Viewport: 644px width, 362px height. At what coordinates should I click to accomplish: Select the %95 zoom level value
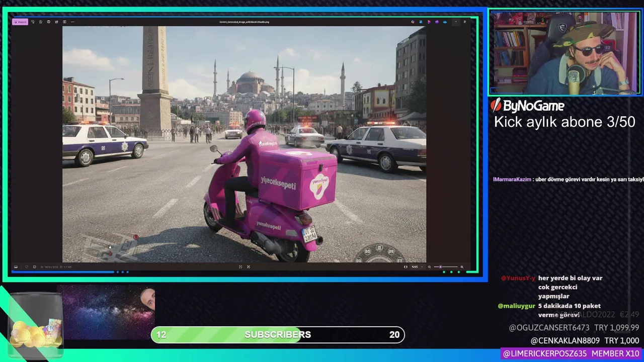[415, 267]
